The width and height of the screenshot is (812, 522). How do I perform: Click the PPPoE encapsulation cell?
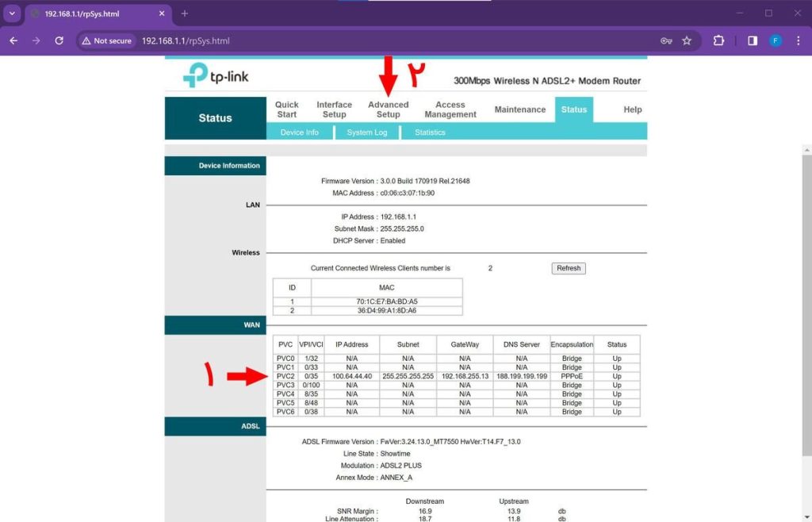point(572,376)
